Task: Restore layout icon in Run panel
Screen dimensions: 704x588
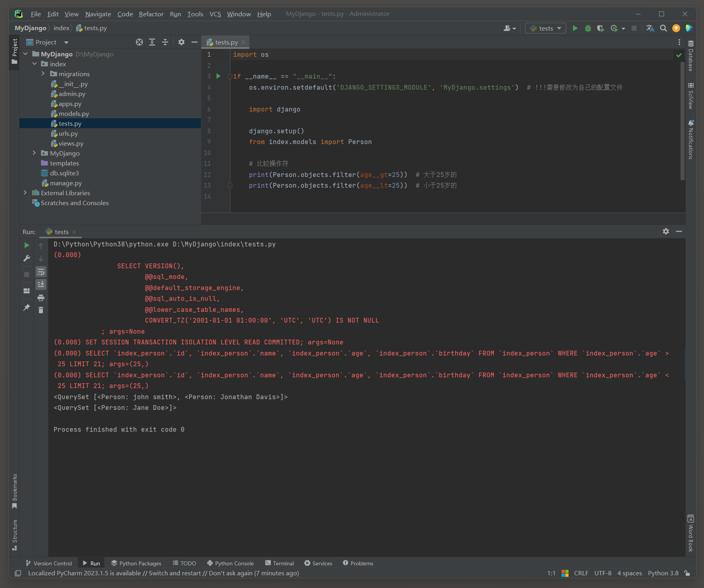Action: pyautogui.click(x=27, y=291)
